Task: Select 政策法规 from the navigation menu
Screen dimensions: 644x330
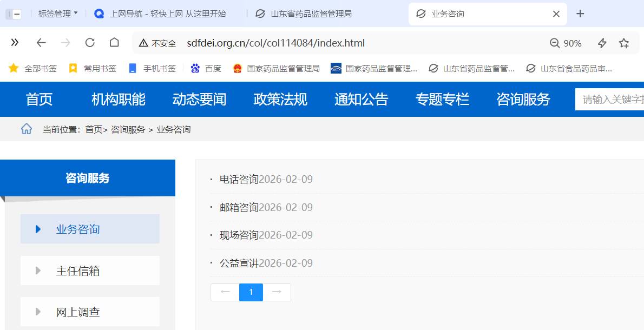Action: click(280, 99)
